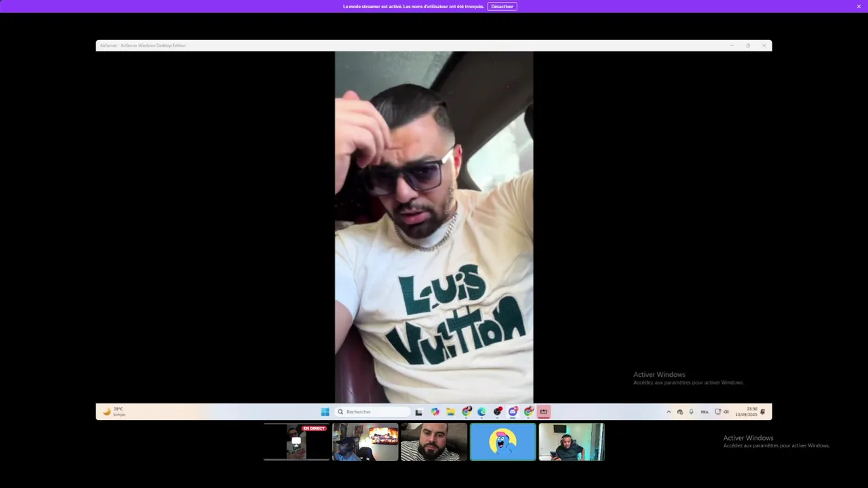Select the live stream participant tile marked EN DIRECT
This screenshot has width=868, height=488.
tap(296, 442)
